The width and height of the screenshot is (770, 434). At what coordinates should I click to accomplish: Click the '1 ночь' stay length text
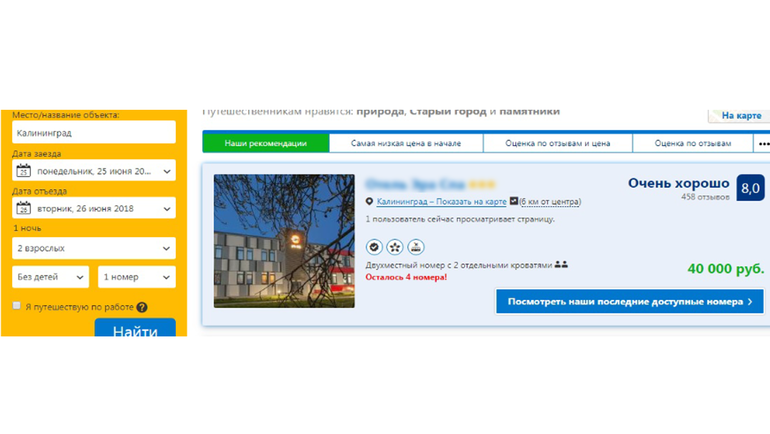pyautogui.click(x=27, y=228)
